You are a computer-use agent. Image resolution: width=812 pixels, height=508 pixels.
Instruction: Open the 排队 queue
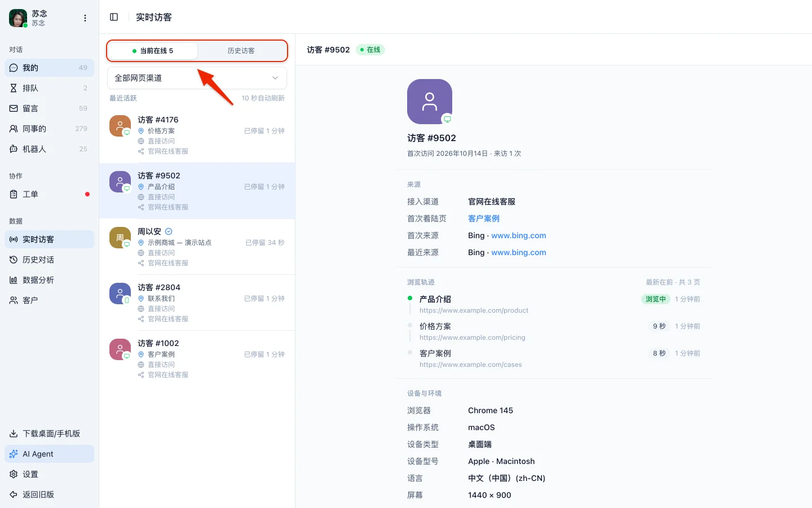(x=50, y=88)
